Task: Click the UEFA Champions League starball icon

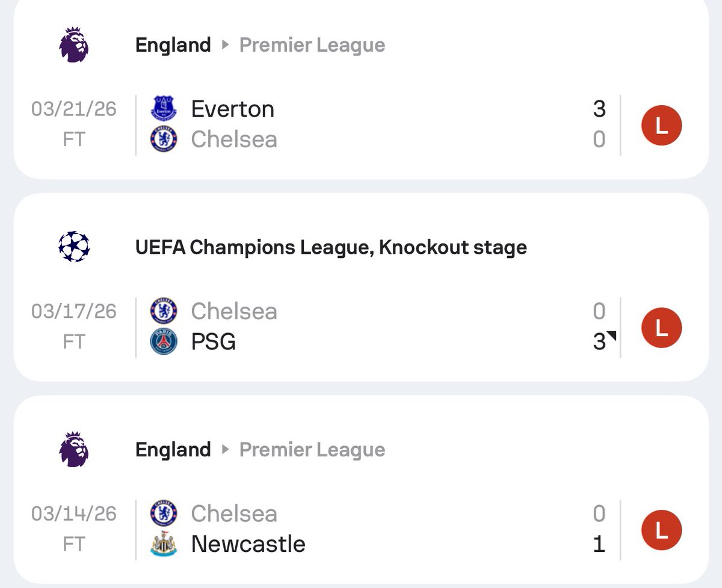Action: point(74,247)
